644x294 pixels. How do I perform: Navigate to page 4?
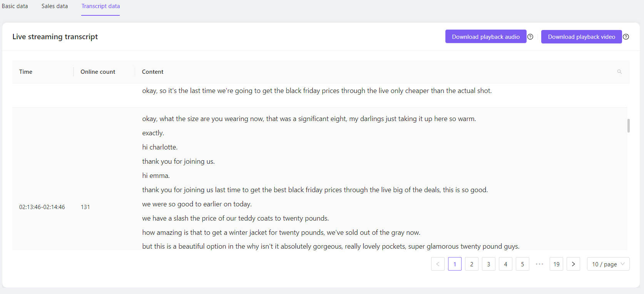[505, 264]
